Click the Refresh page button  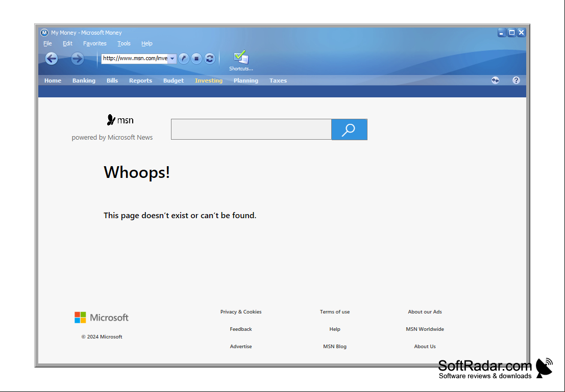(x=210, y=58)
